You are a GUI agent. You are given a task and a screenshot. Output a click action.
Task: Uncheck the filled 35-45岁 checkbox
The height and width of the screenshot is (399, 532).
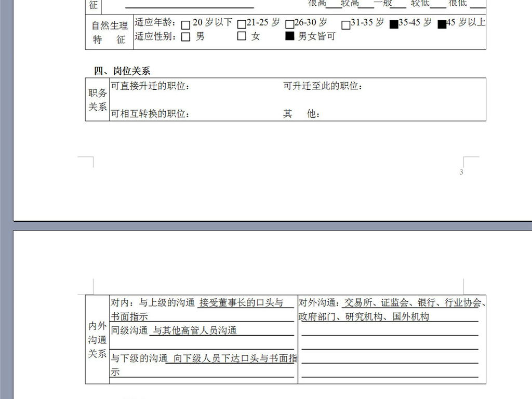click(x=394, y=24)
